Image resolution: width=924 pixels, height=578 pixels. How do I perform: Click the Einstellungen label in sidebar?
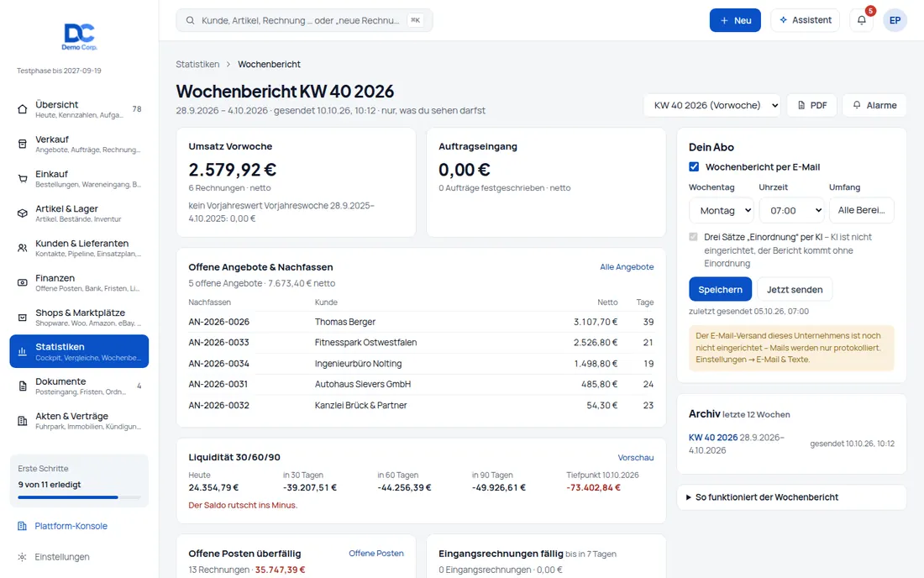click(62, 557)
